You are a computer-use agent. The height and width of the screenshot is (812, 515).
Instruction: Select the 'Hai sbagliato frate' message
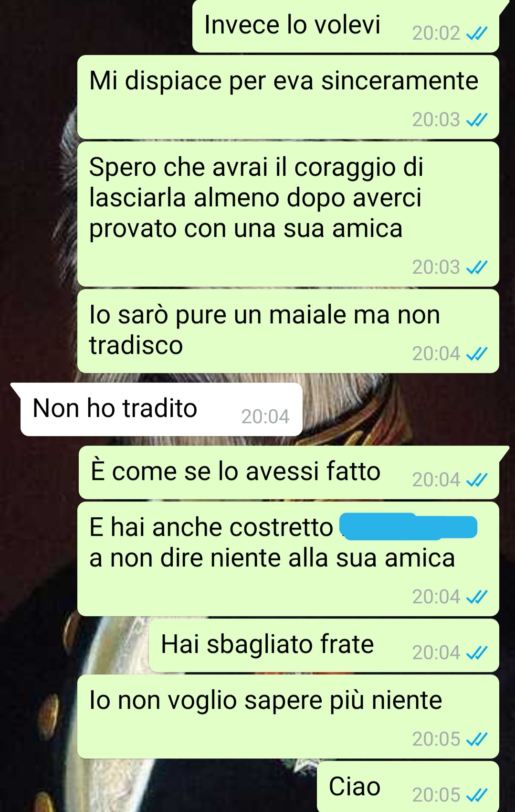point(324,645)
